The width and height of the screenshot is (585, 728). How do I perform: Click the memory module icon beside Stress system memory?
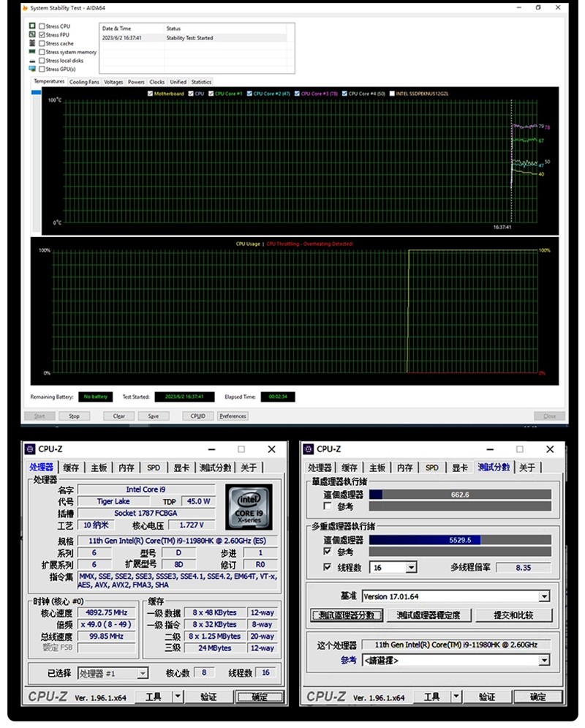tap(32, 51)
